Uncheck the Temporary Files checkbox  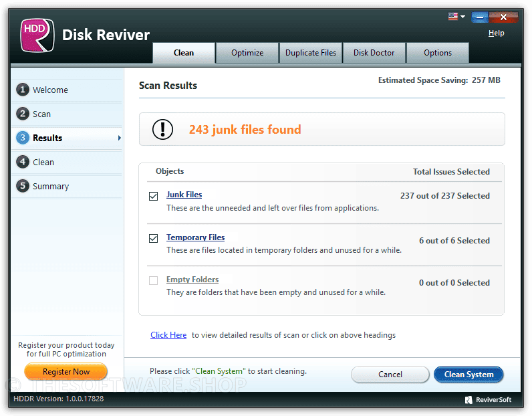pyautogui.click(x=153, y=238)
